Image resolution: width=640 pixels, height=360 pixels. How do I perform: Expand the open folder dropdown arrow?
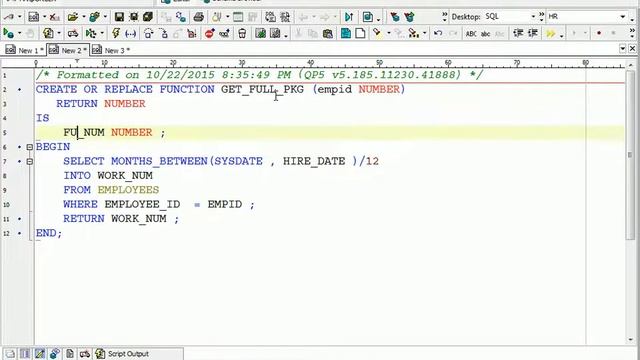point(84,17)
